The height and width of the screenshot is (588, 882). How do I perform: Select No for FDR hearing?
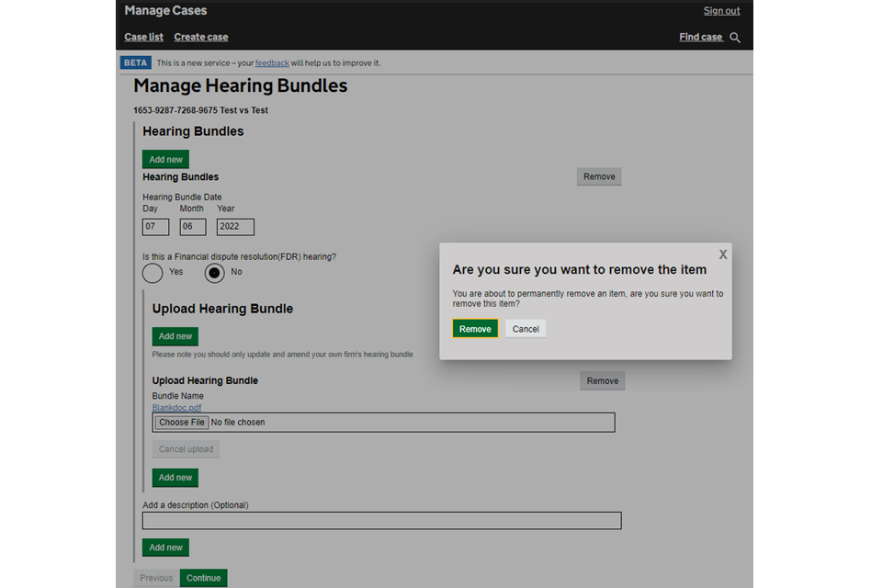[214, 273]
